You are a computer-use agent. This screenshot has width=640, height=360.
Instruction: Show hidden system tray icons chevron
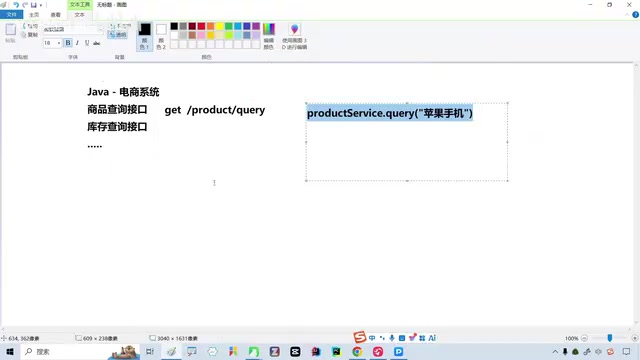point(555,351)
